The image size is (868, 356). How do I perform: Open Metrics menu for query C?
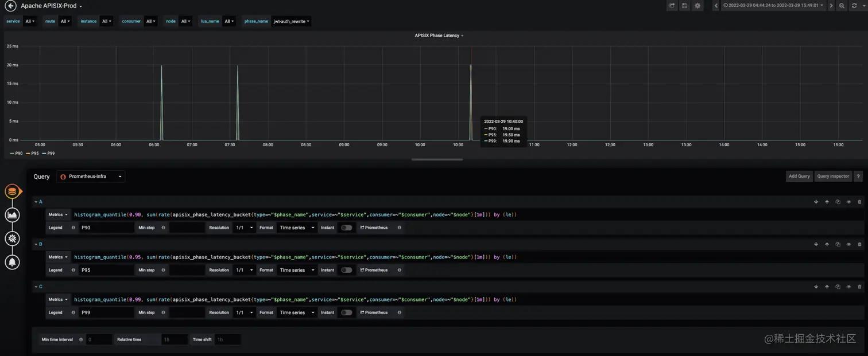tap(58, 299)
